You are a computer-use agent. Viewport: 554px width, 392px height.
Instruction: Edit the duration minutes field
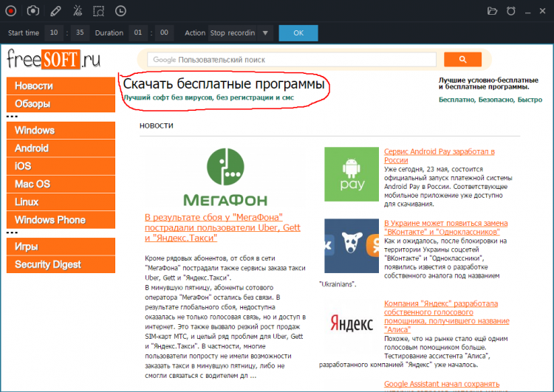[164, 32]
